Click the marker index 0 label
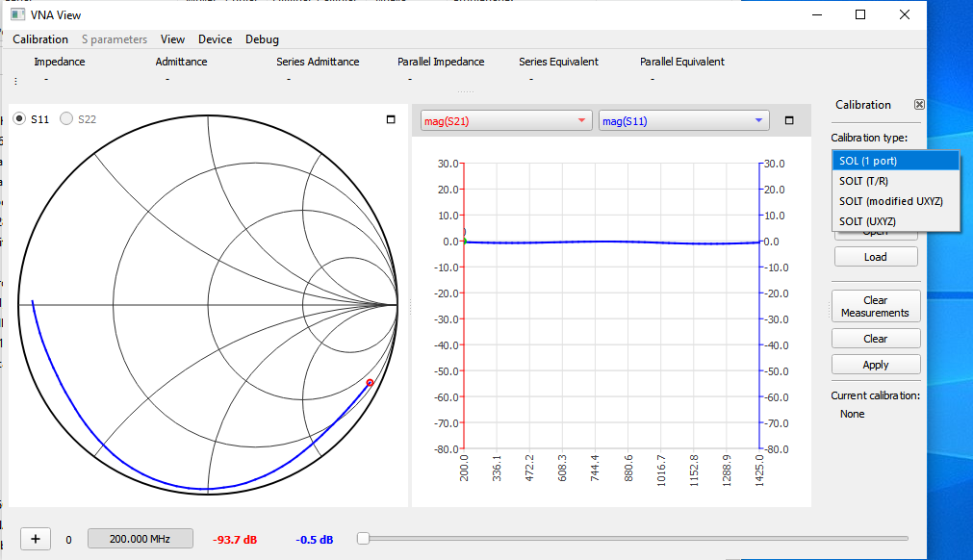The width and height of the screenshot is (973, 560). (69, 540)
